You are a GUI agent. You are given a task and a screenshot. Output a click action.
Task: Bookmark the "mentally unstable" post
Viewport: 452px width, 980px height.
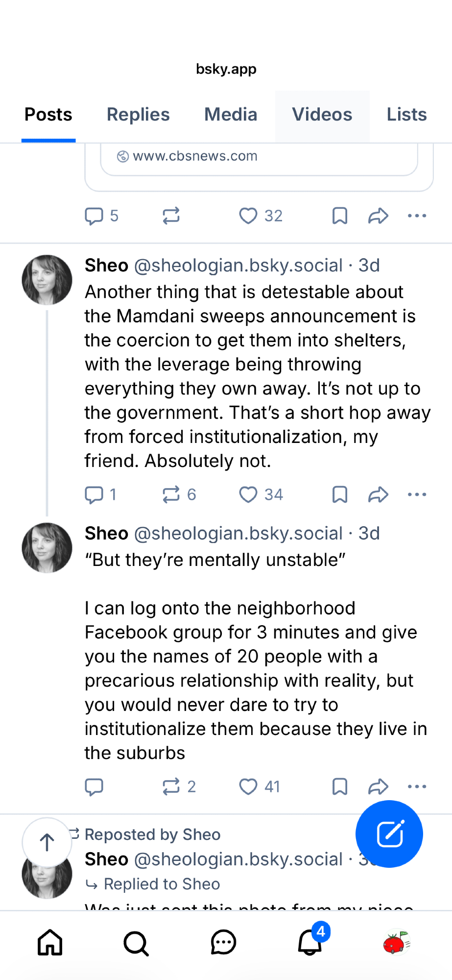coord(339,786)
